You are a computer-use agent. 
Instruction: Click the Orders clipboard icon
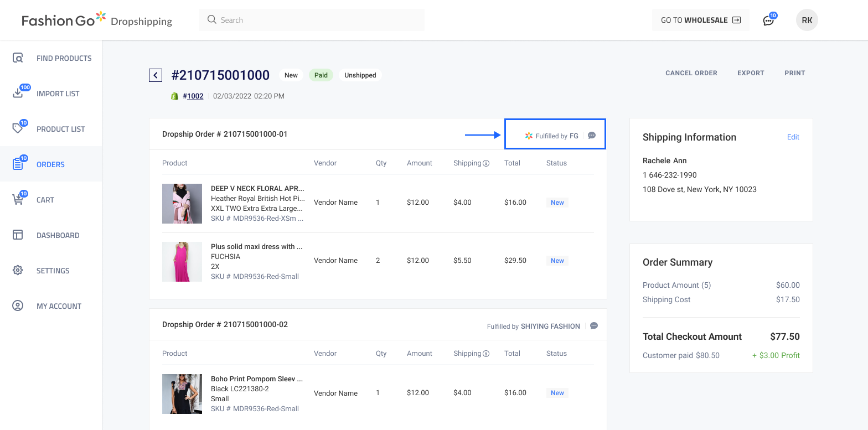pyautogui.click(x=18, y=164)
